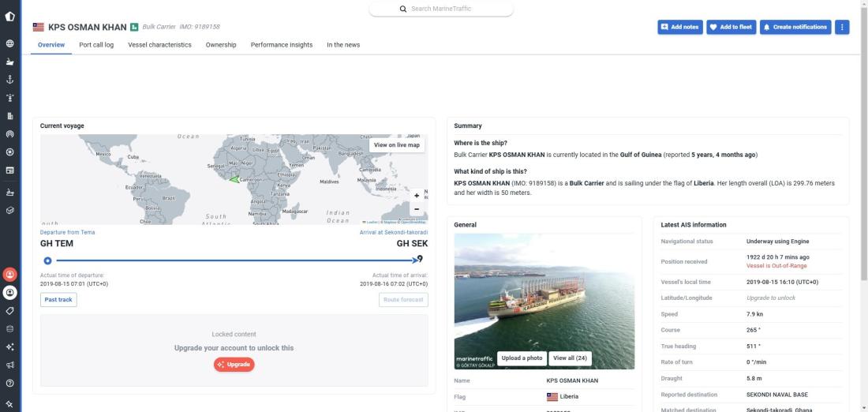Click the SEKONDI NAVAL BASE reported destination
This screenshot has height=412, width=868.
pyautogui.click(x=776, y=395)
